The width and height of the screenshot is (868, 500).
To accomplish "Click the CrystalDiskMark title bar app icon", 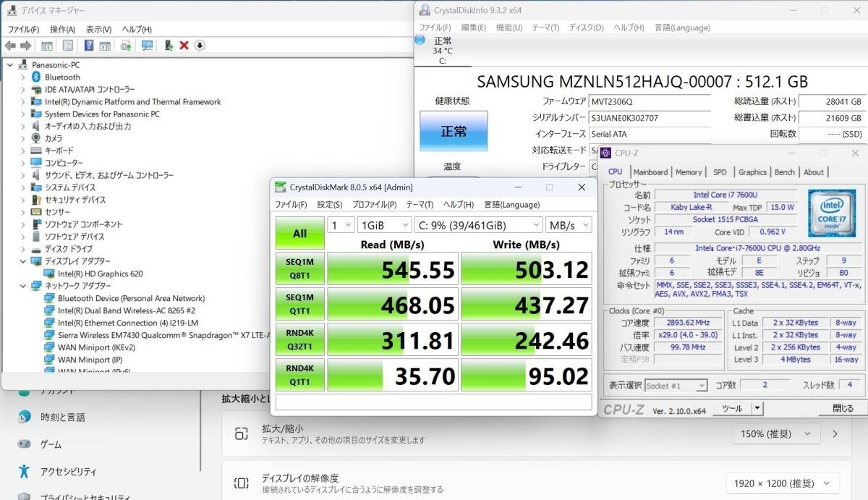I will [280, 187].
